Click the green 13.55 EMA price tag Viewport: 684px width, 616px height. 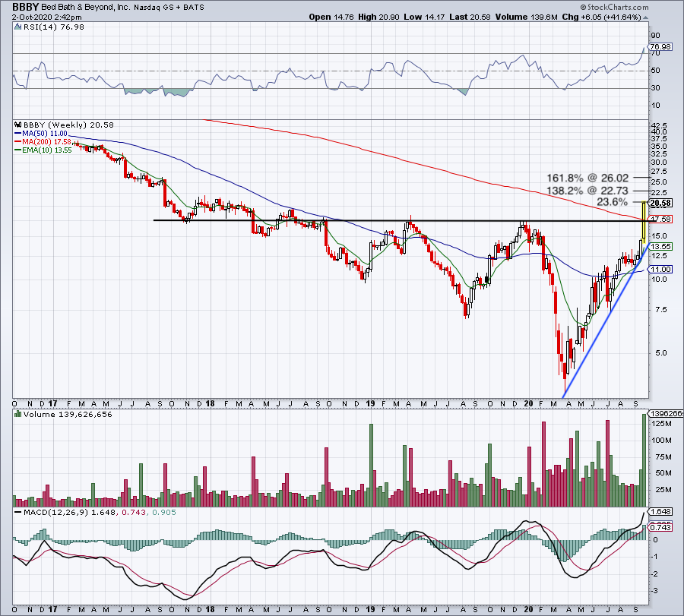[661, 246]
